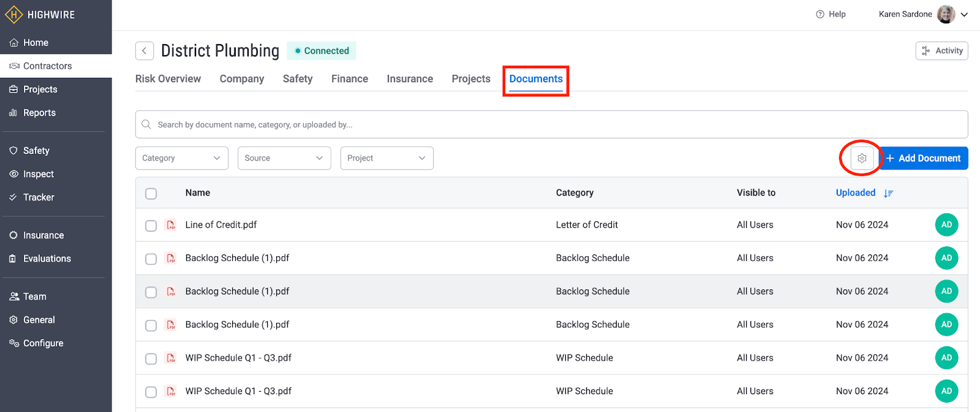Image resolution: width=980 pixels, height=412 pixels.
Task: Click the Visible to column header
Action: click(756, 193)
